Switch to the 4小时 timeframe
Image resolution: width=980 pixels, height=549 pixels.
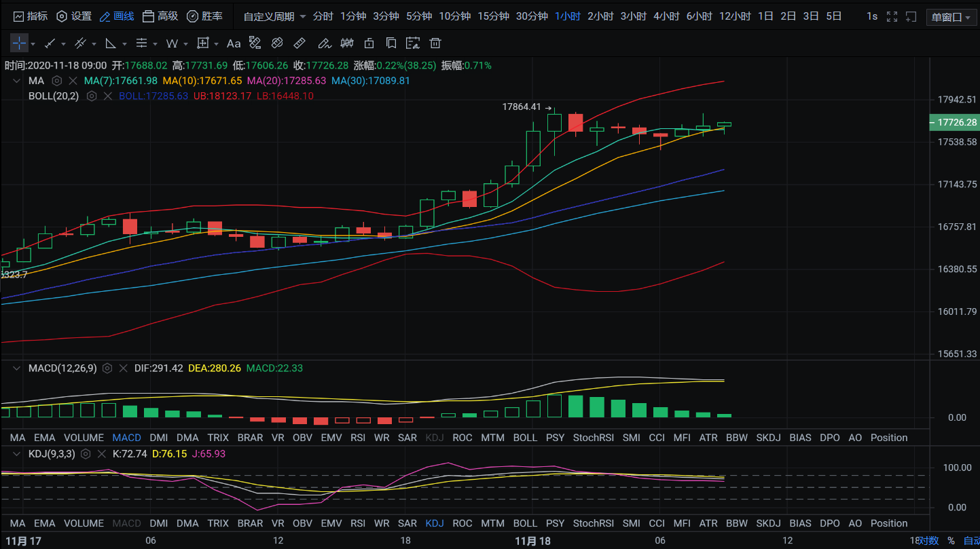(x=666, y=16)
